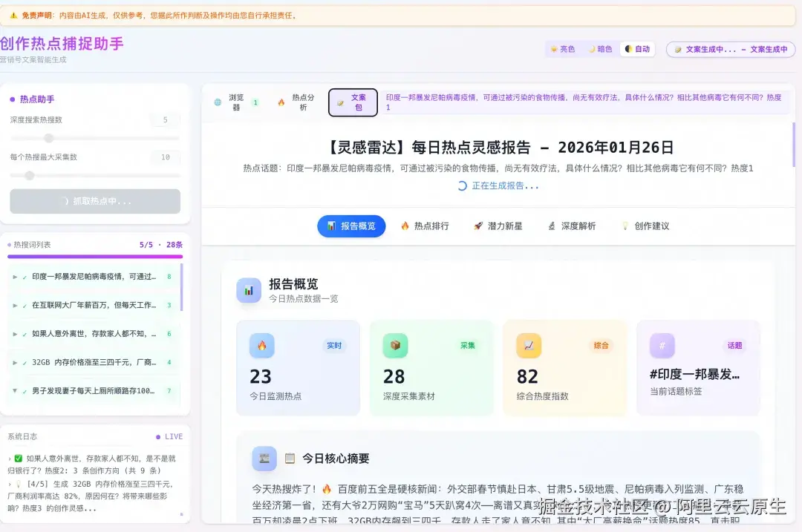The image size is (802, 532).
Task: Click the lightbulb icon in 创作建议 tab
Action: 625,226
